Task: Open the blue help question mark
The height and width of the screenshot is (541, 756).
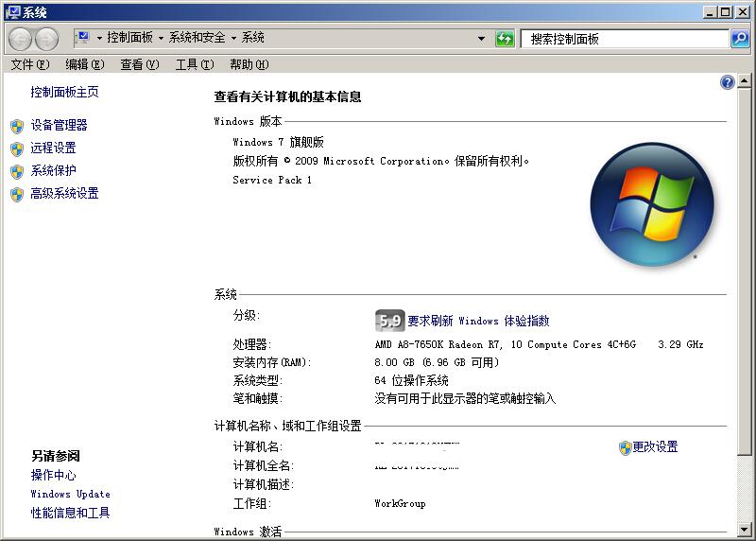Action: click(x=727, y=82)
